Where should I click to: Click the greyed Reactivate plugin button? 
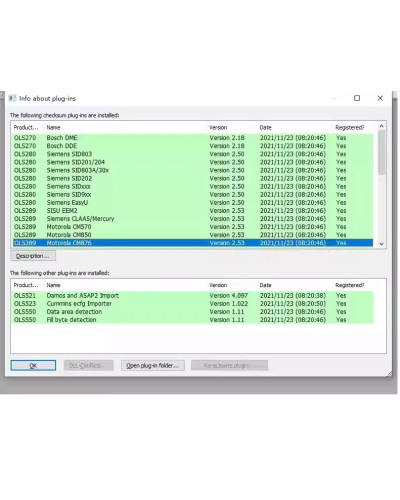coord(229,365)
